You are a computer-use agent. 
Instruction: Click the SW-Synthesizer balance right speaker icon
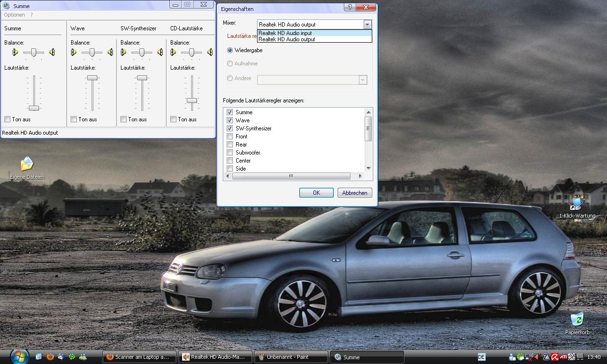coord(160,53)
